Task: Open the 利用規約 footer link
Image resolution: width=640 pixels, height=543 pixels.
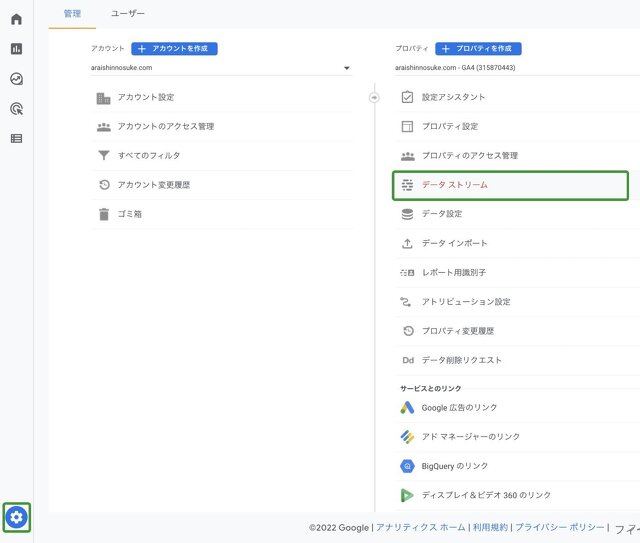Action: coord(490,527)
